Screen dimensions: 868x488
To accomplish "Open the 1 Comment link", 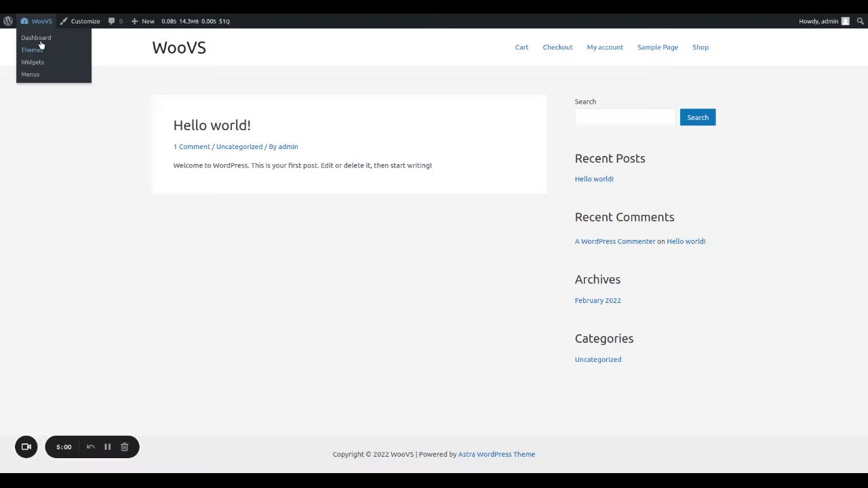I will (x=192, y=146).
